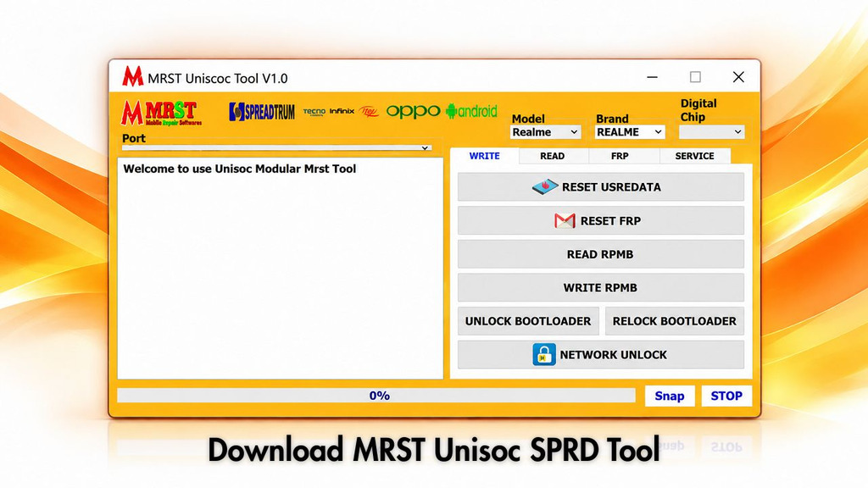Screen dimensions: 868x488
Task: Click the eraser icon on Reset Usredata
Action: coord(545,187)
